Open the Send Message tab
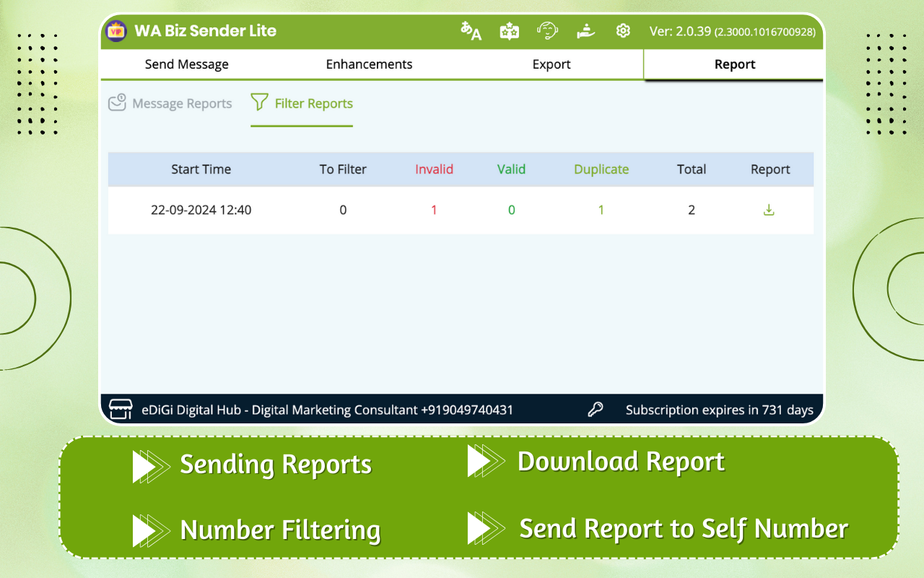The image size is (924, 578). tap(186, 64)
